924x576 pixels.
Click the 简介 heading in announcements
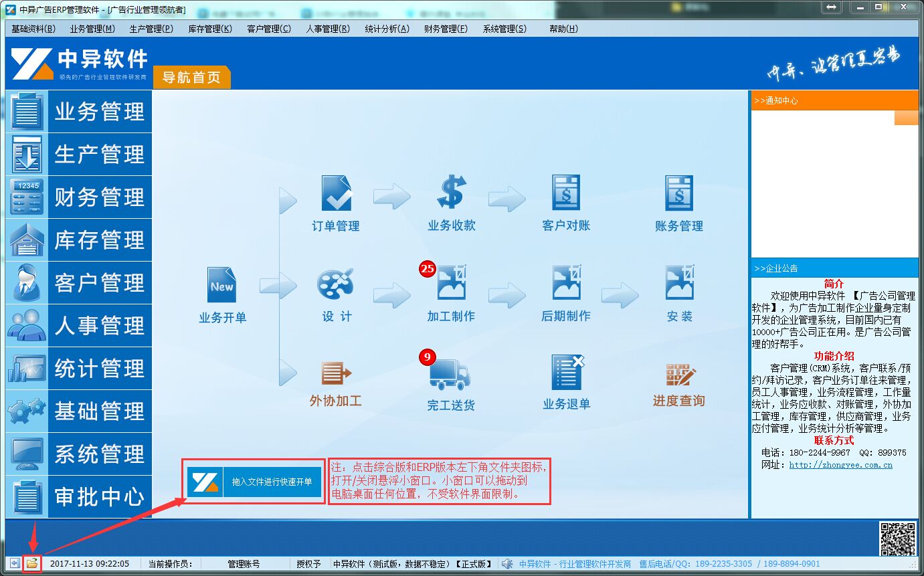[834, 284]
